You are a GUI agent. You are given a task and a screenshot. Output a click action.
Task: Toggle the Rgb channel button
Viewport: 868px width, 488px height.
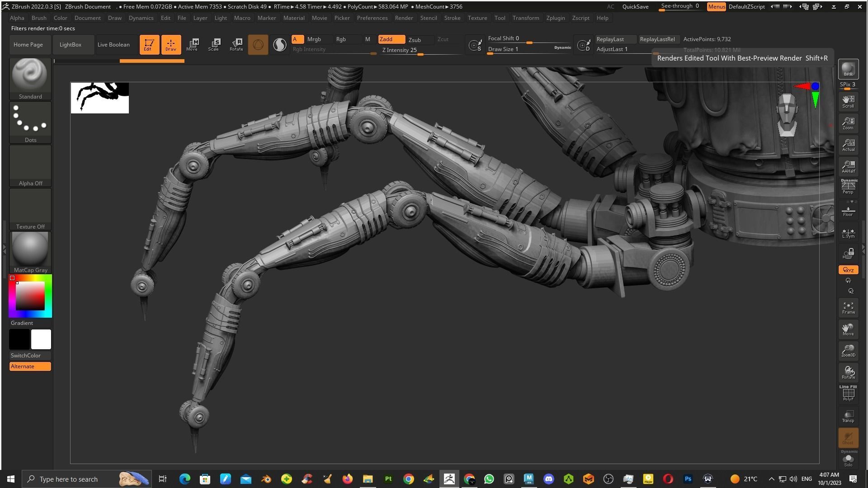(347, 39)
